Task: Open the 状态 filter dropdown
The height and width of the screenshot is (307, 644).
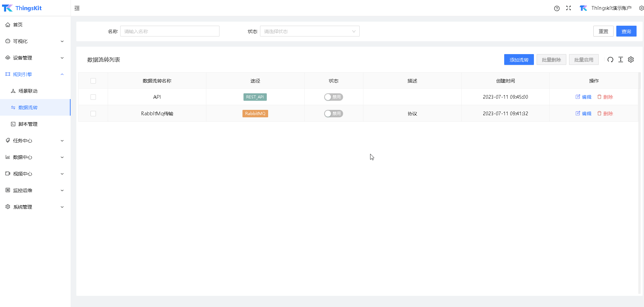Action: pos(309,31)
